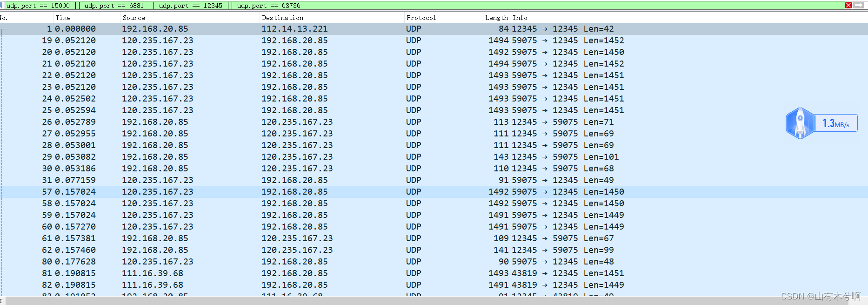Select packet number 1 row
Image resolution: width=868 pixels, height=305 pixels.
coord(434,29)
